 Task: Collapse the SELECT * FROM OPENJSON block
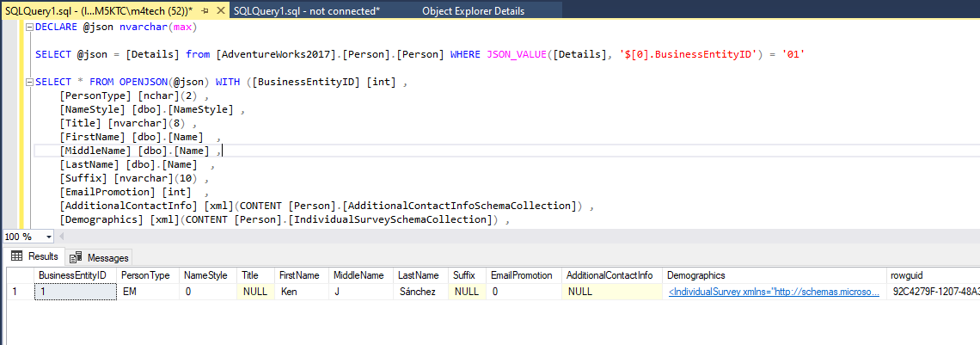coord(29,83)
